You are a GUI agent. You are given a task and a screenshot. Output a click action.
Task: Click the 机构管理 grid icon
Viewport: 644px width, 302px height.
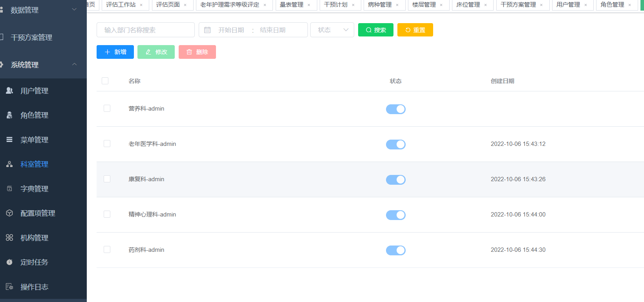[9, 238]
